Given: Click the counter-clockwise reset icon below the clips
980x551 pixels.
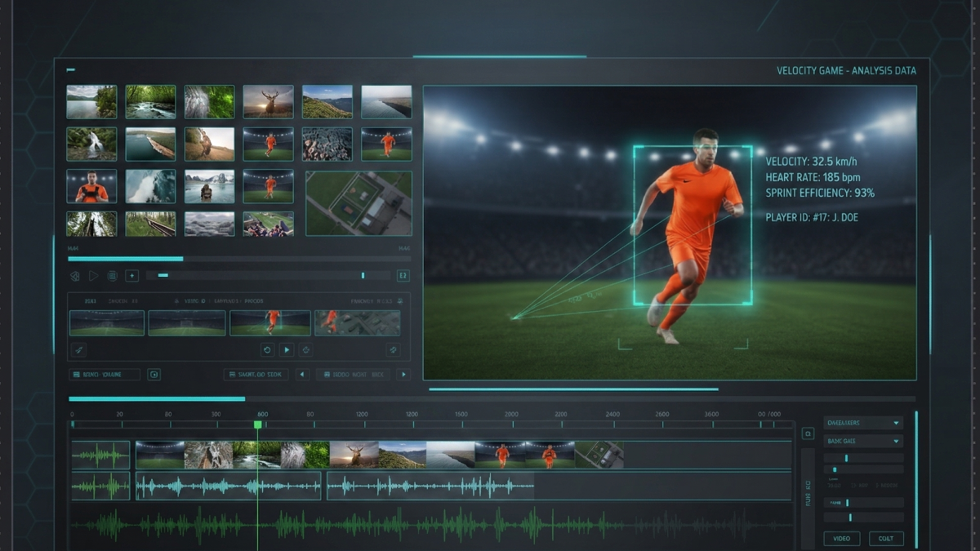Looking at the screenshot, I should click(x=267, y=349).
